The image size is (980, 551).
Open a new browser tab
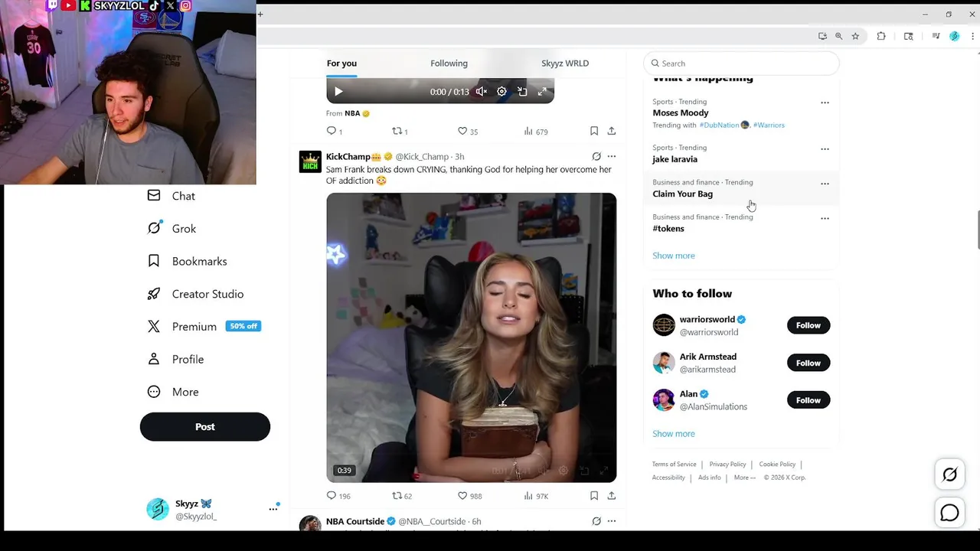[260, 14]
